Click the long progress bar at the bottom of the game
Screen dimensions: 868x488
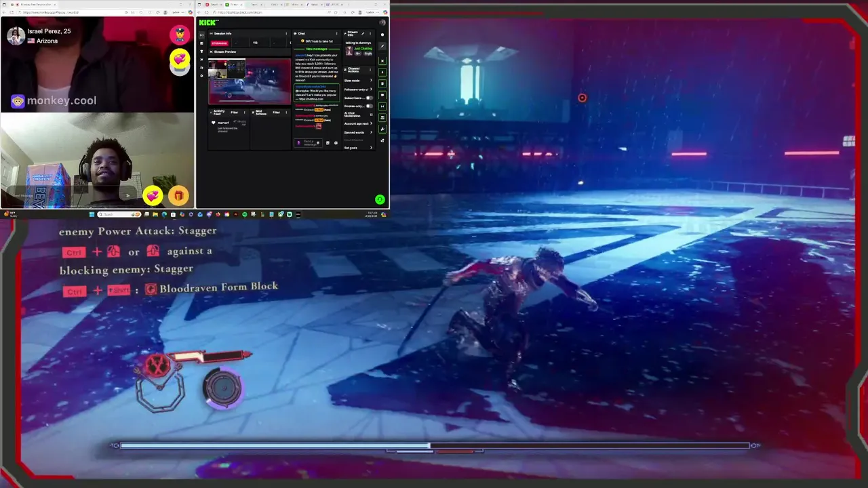[x=435, y=445]
